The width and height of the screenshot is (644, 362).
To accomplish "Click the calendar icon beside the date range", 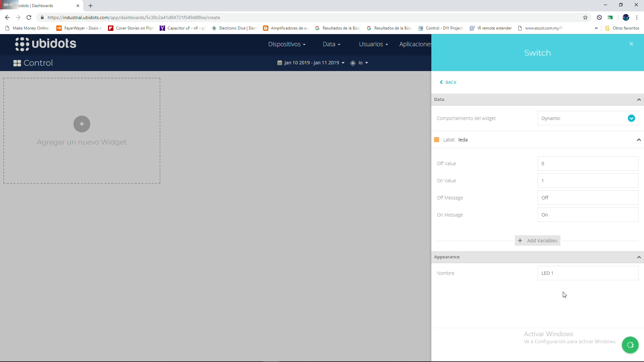I will [x=279, y=63].
